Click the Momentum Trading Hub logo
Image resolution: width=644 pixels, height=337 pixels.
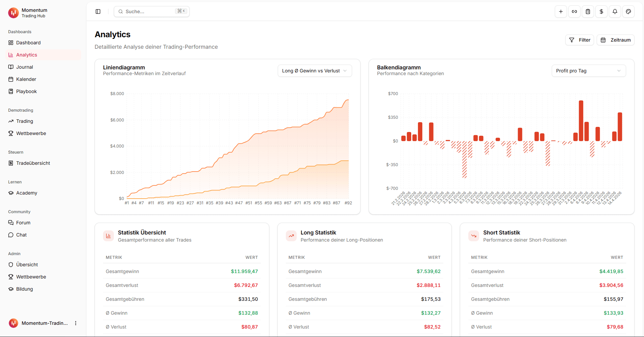pyautogui.click(x=14, y=13)
